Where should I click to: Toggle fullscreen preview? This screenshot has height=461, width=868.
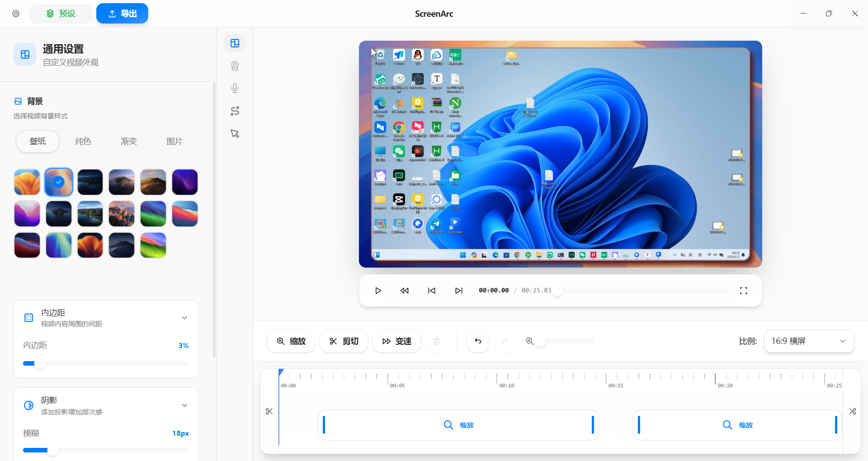coord(744,291)
